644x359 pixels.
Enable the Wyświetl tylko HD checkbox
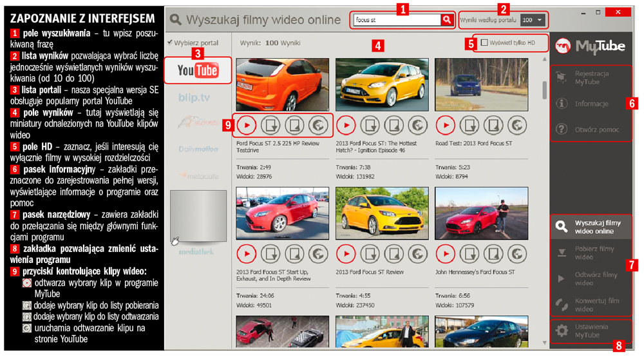click(x=485, y=43)
